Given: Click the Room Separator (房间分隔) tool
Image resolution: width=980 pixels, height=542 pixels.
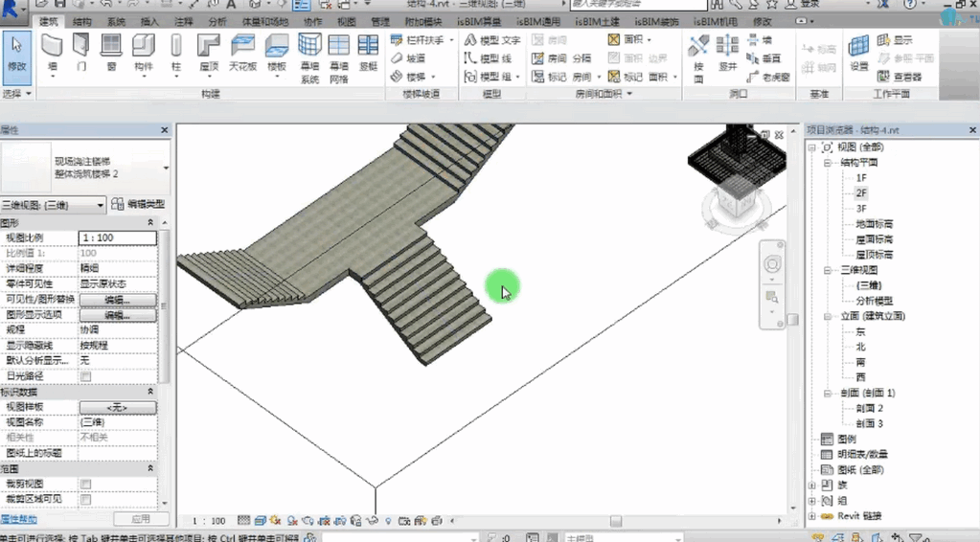Looking at the screenshot, I should coord(561,58).
